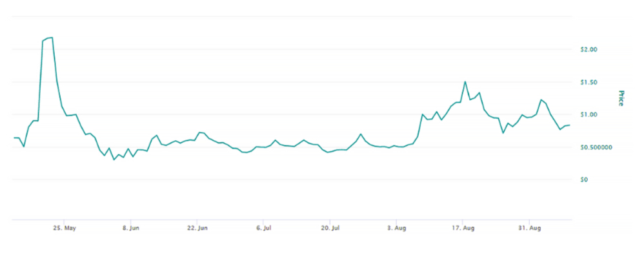Select the 3. Aug date label

tap(396, 228)
